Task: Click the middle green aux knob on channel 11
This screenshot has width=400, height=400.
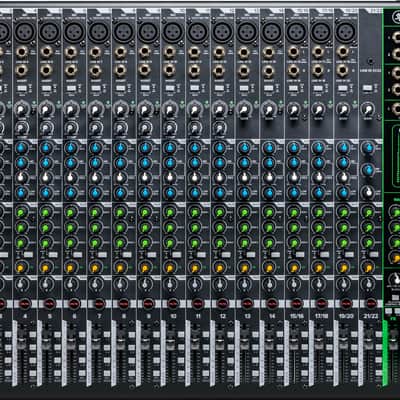Action: [x=195, y=228]
